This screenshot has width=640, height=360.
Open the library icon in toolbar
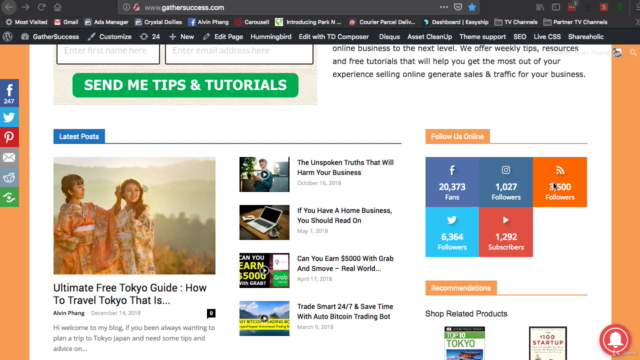pos(540,7)
